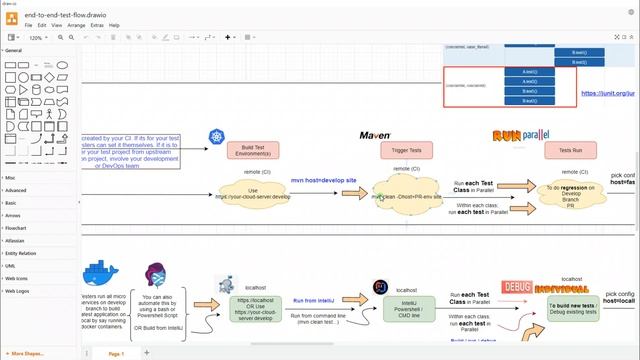Open the Edit menu
Viewport: 640px width, 360px height.
click(42, 25)
